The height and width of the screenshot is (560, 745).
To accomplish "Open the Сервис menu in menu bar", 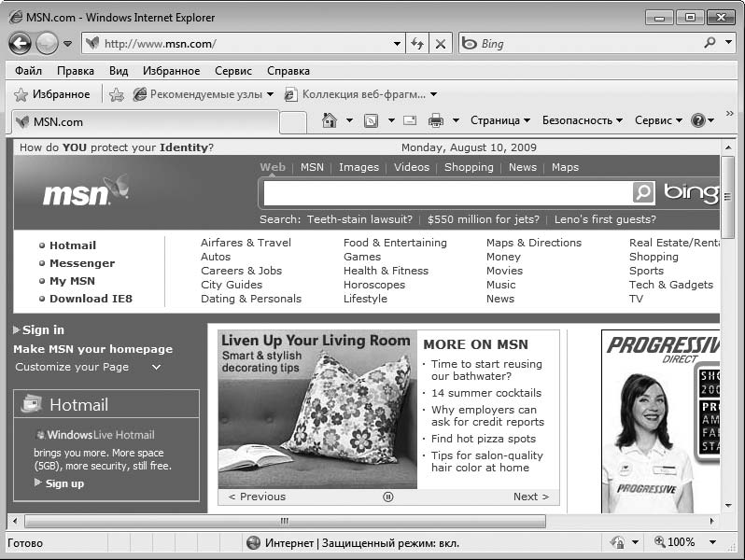I will pyautogui.click(x=233, y=71).
